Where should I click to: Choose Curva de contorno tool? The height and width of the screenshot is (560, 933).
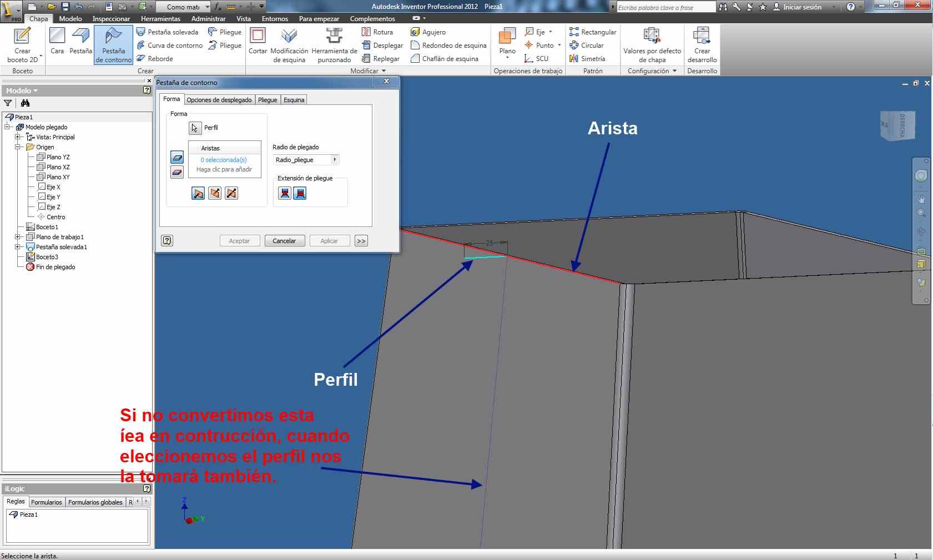[169, 46]
